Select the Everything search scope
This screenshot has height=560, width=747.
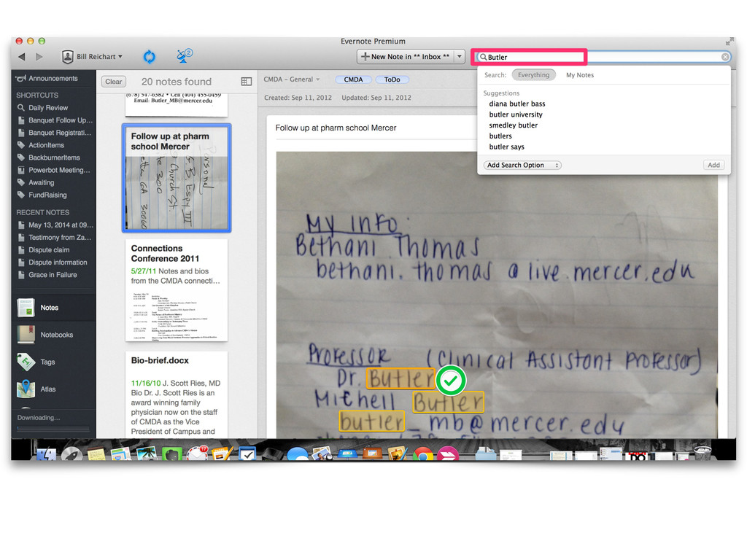(x=533, y=75)
